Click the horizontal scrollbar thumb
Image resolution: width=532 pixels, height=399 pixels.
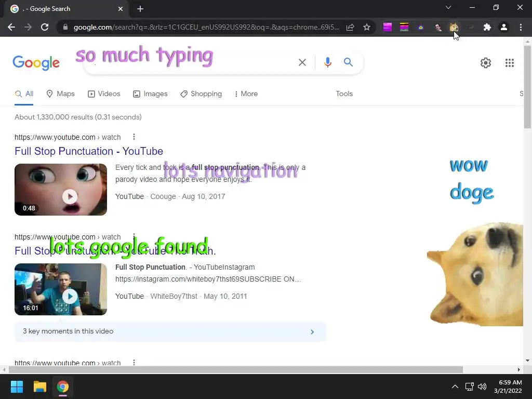click(236, 369)
